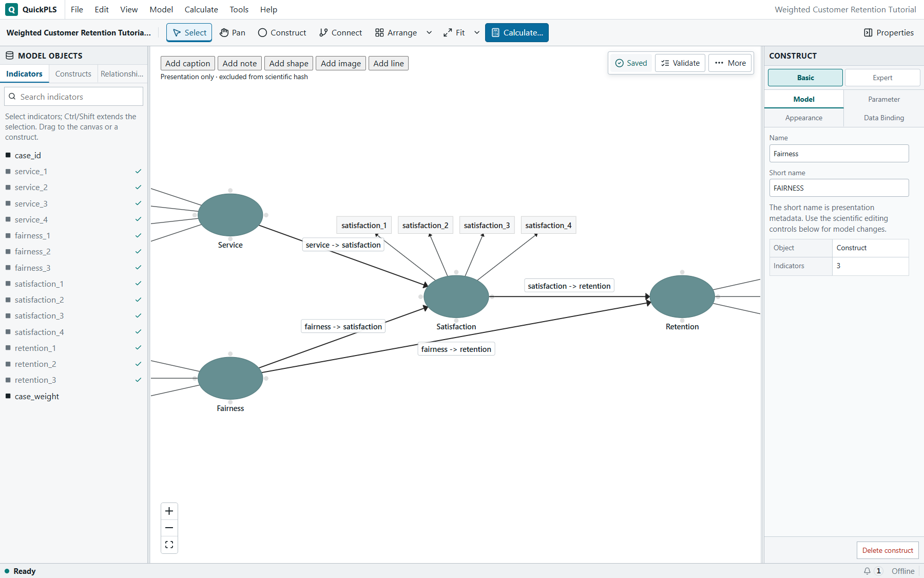Open the notifications bell
Image resolution: width=924 pixels, height=578 pixels.
click(x=867, y=571)
